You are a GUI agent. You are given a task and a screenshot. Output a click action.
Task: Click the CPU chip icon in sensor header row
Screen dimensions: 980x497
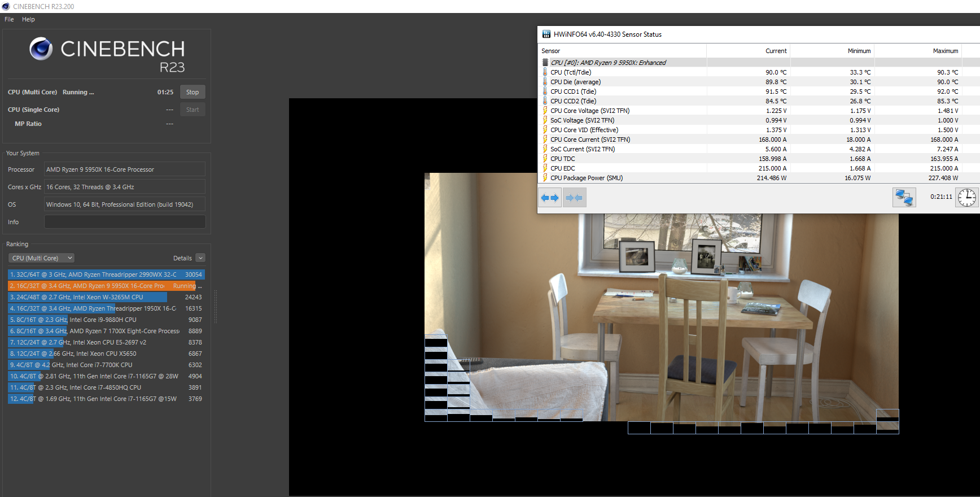pos(545,63)
